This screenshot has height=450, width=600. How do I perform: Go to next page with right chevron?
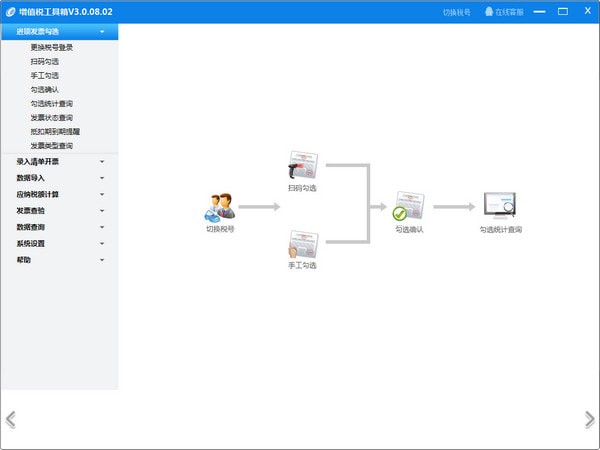coord(590,420)
